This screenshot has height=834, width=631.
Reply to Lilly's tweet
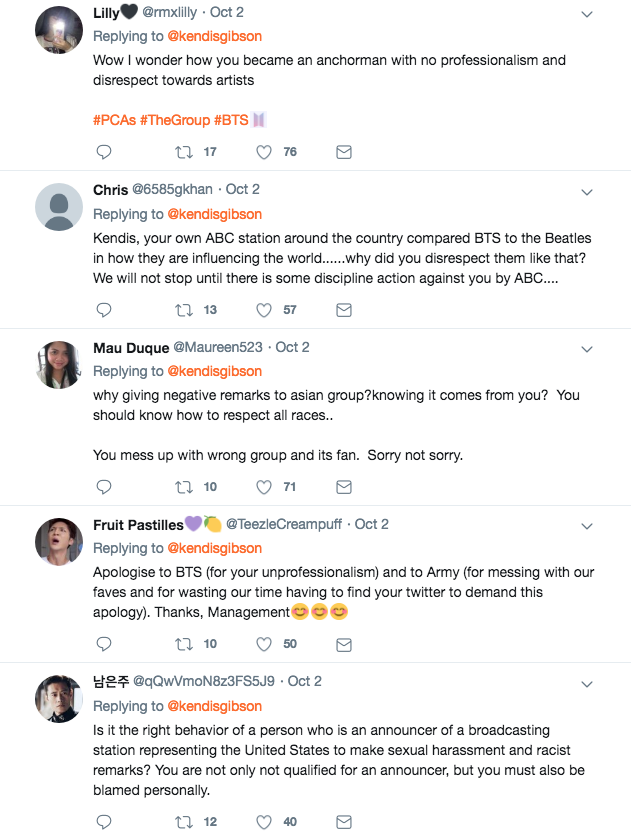104,152
